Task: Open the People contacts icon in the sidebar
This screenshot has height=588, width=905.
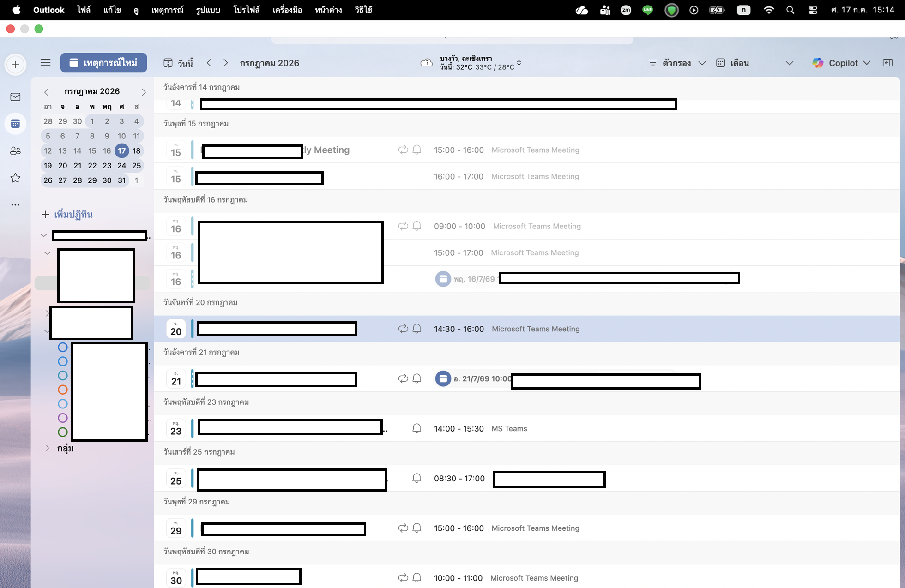Action: [x=15, y=151]
